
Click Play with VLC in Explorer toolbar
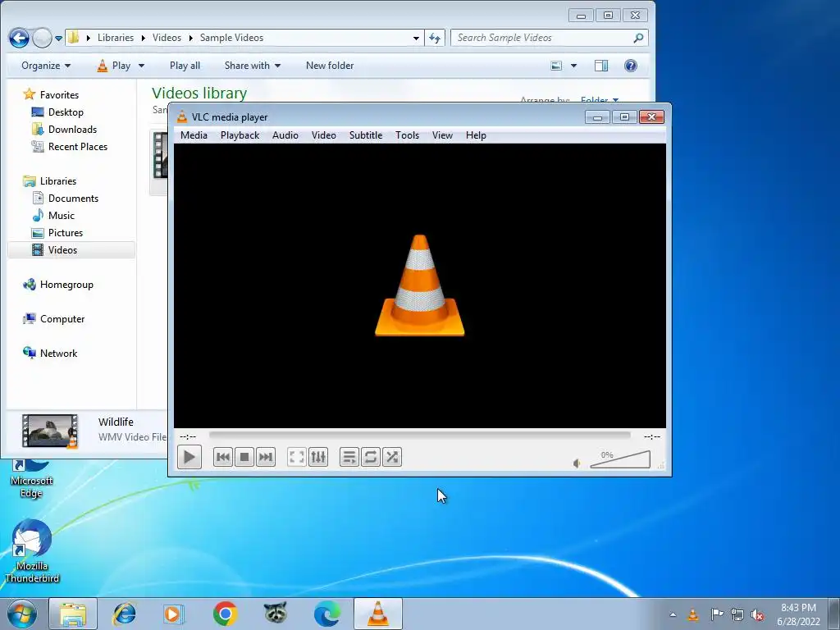coord(113,66)
